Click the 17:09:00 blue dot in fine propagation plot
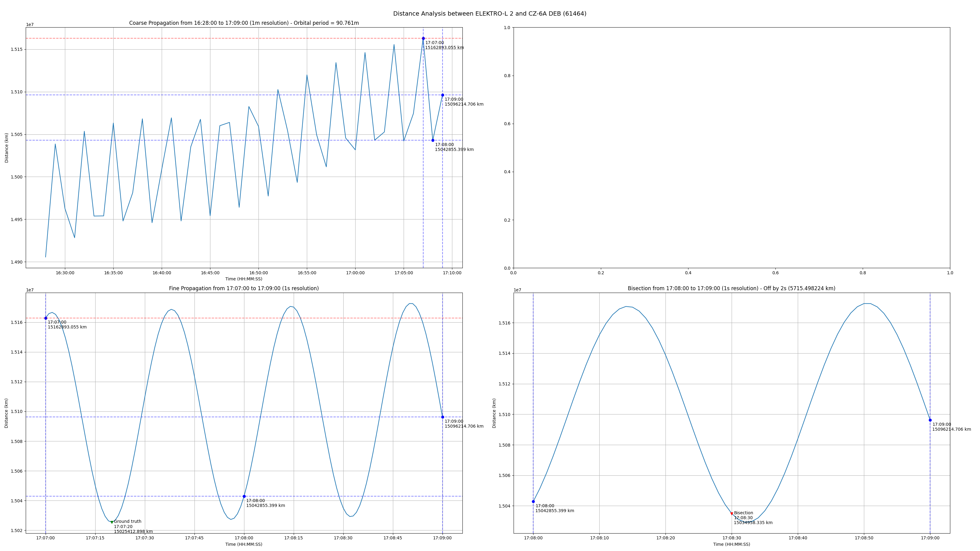The image size is (980, 551). point(443,417)
